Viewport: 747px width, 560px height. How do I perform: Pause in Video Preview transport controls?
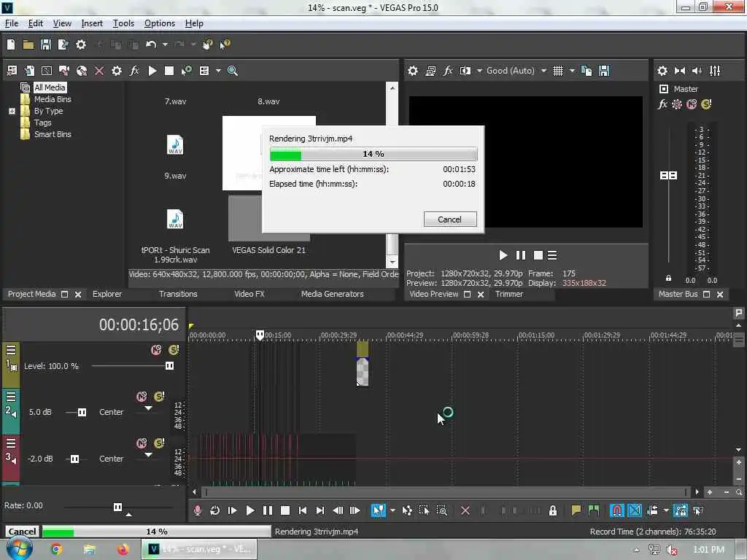click(x=521, y=256)
